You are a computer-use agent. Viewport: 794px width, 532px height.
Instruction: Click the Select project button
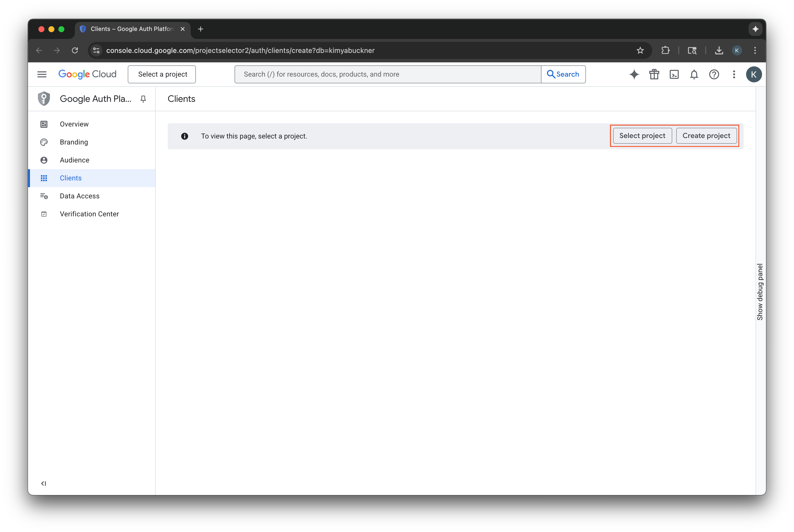[x=642, y=135]
